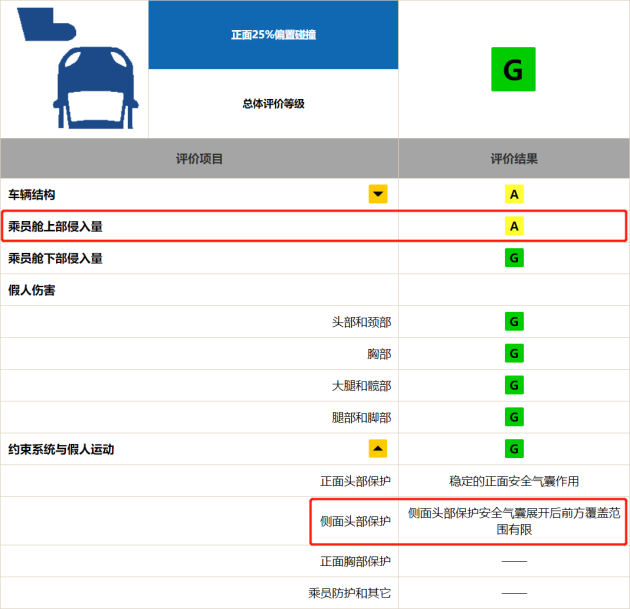Click the 乘员舱下部侵入量 row label
Image resolution: width=630 pixels, height=609 pixels.
coord(55,258)
